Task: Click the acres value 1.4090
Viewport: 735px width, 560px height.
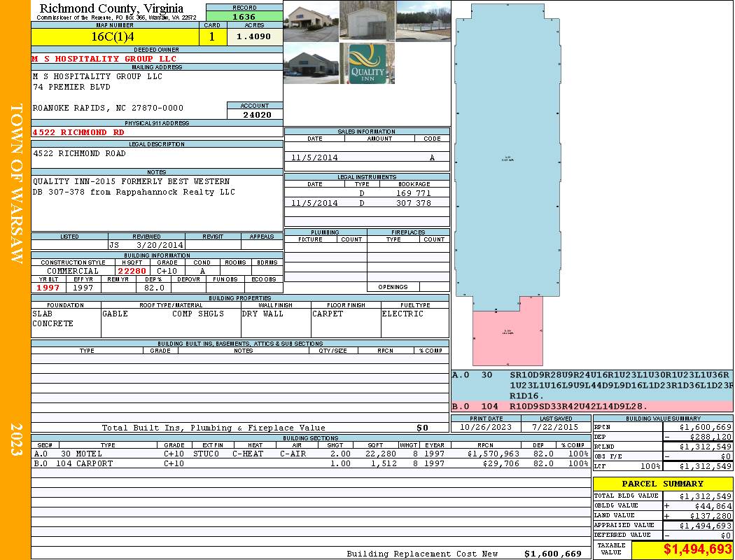Action: (254, 37)
